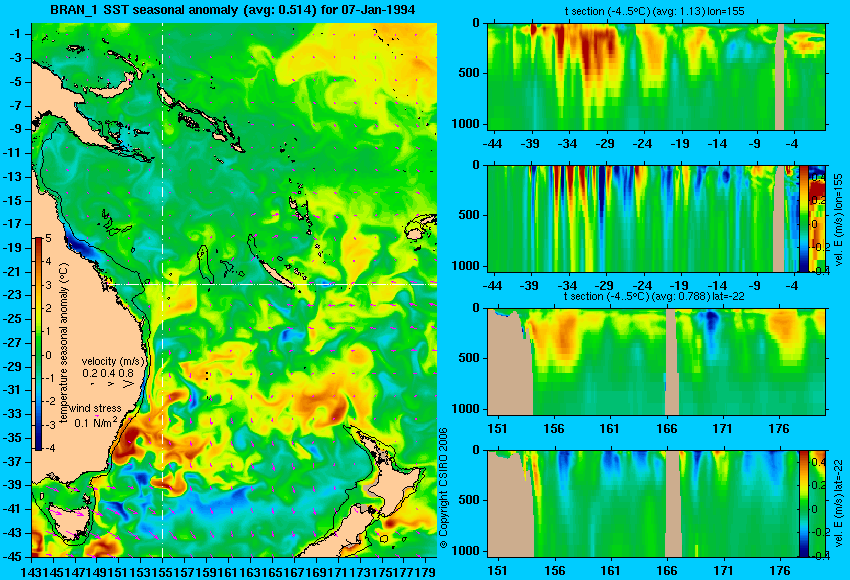The image size is (850, 580).
Task: Click the '-29' label under the lon=155 temperature section
Action: pyautogui.click(x=605, y=144)
